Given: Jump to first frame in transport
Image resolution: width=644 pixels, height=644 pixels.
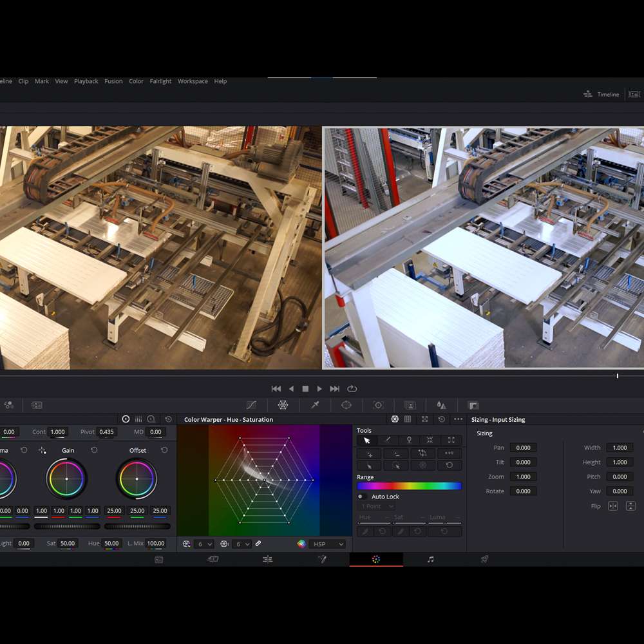Looking at the screenshot, I should tap(276, 388).
